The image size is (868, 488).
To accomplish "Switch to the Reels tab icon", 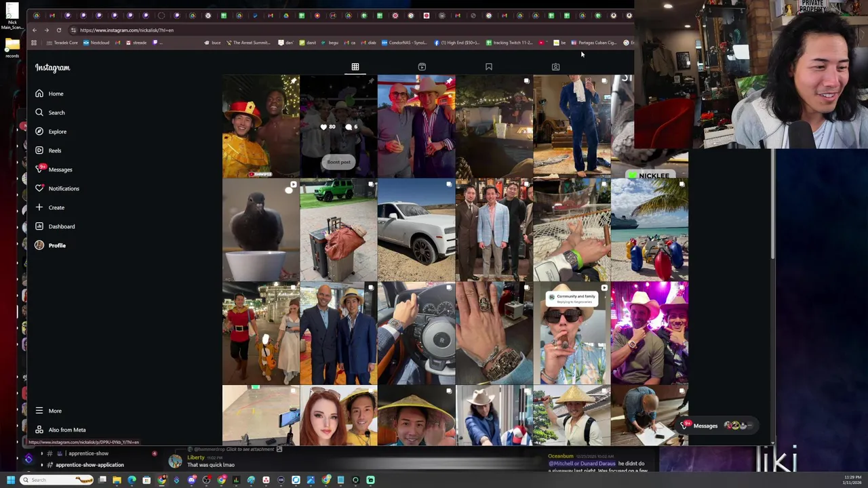I will tap(422, 66).
